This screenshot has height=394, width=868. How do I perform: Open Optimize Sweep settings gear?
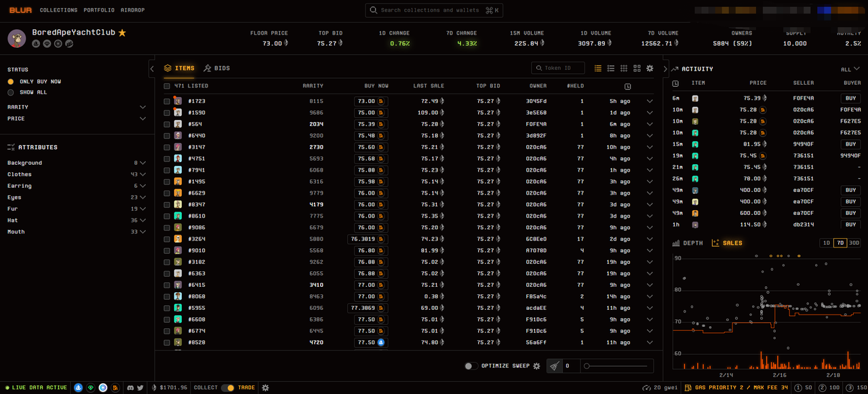point(536,366)
